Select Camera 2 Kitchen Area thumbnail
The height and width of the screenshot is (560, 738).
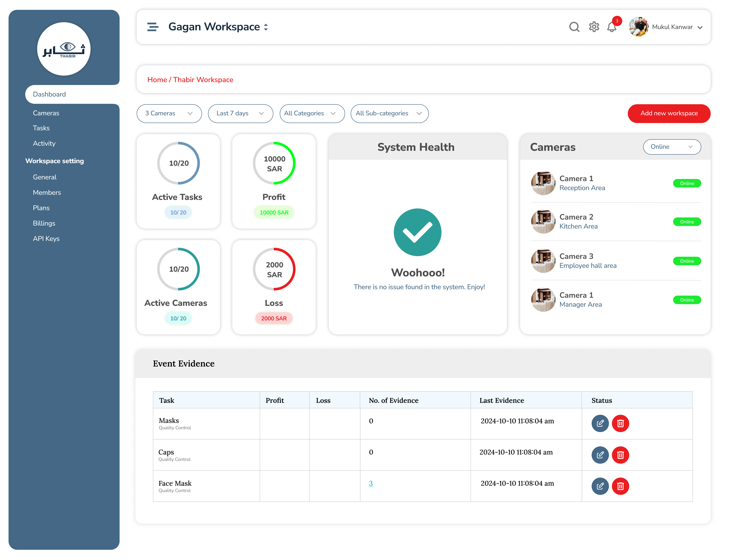[x=543, y=222]
